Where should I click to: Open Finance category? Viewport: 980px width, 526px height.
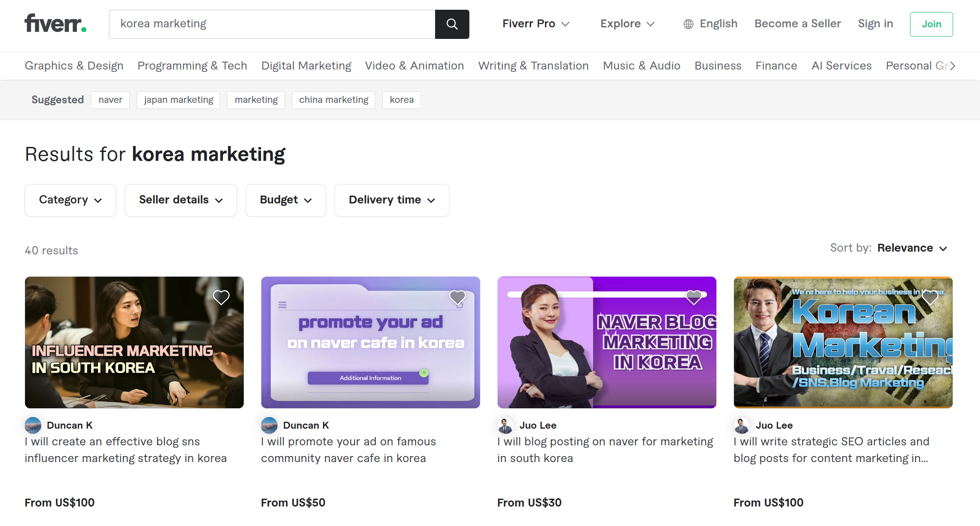coord(776,66)
